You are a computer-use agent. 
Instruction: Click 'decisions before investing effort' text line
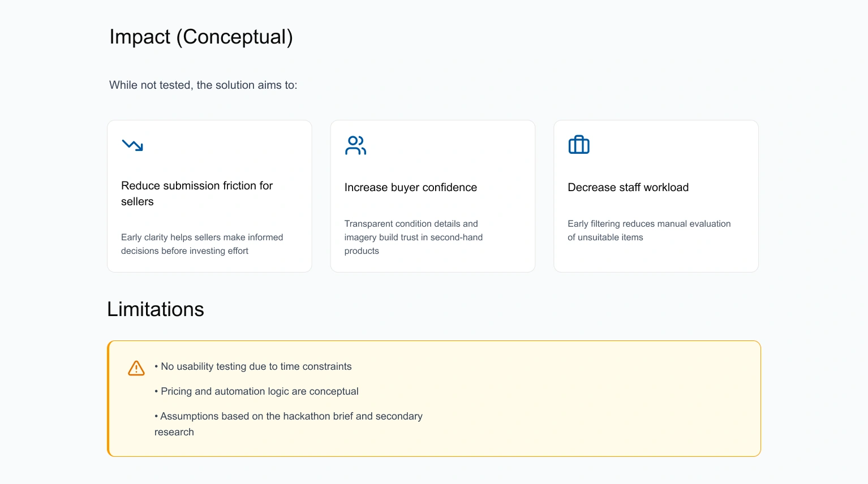(184, 251)
